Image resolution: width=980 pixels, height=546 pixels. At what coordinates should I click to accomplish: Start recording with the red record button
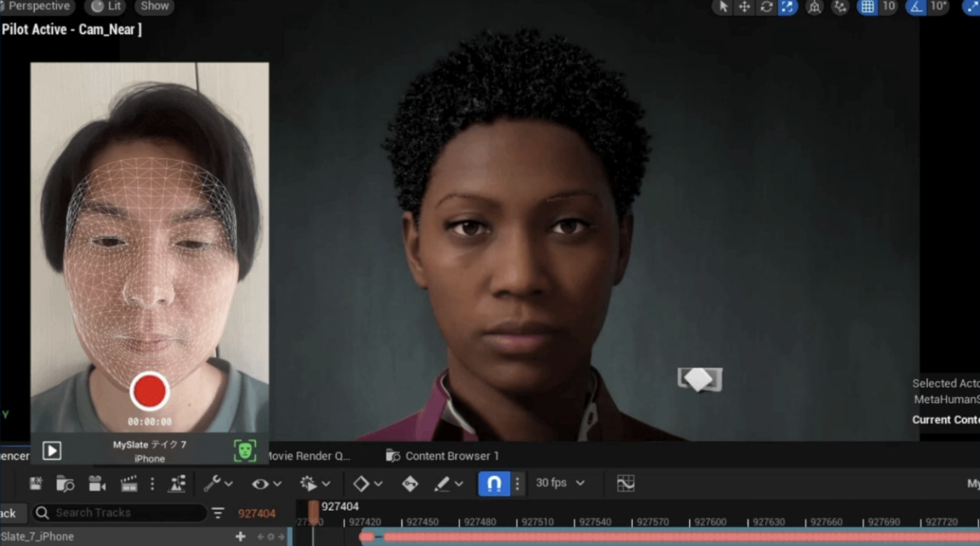pyautogui.click(x=149, y=391)
